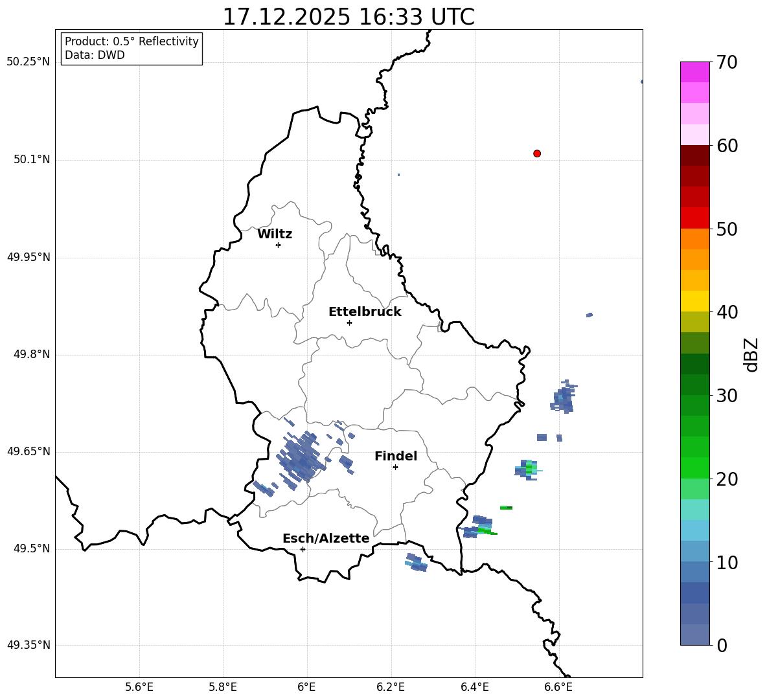Click the 70 label on the colorbar

point(726,63)
